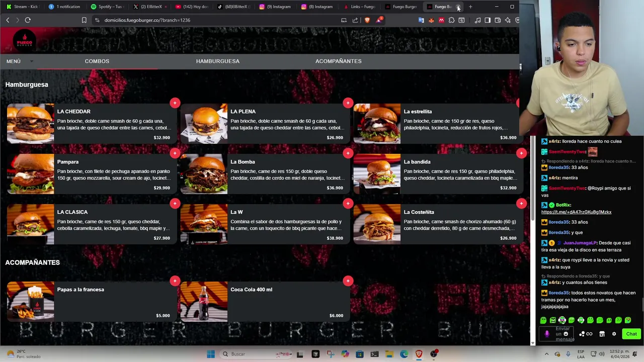Screen dimensions: 644x362
Task: Add LA CLASICA burger with its plus button
Action: (175, 203)
